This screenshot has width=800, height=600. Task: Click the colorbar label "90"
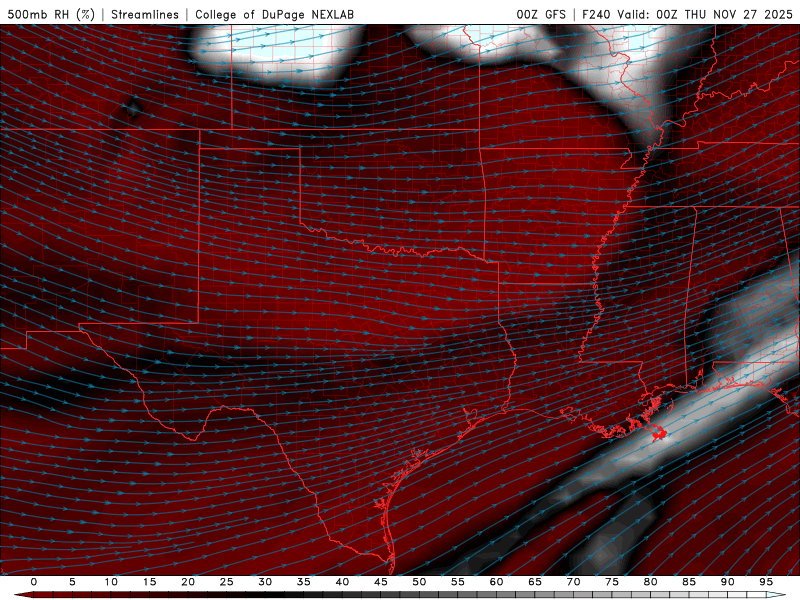pos(727,582)
